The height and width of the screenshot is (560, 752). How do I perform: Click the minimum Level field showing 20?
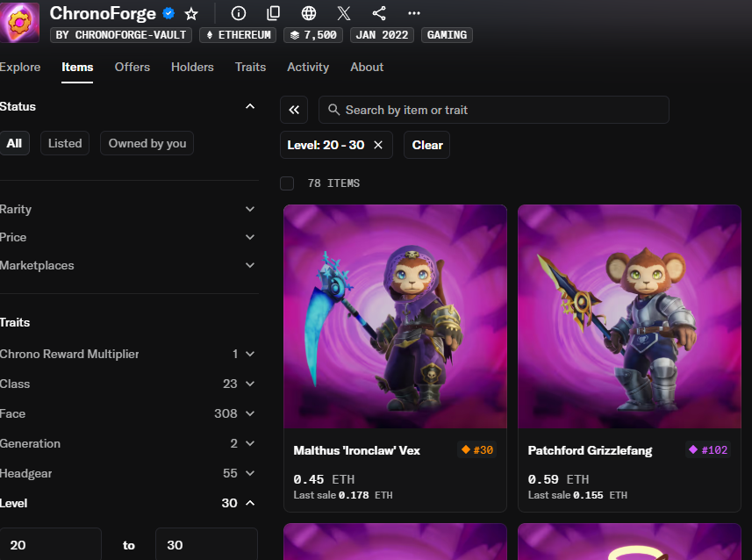click(x=51, y=544)
